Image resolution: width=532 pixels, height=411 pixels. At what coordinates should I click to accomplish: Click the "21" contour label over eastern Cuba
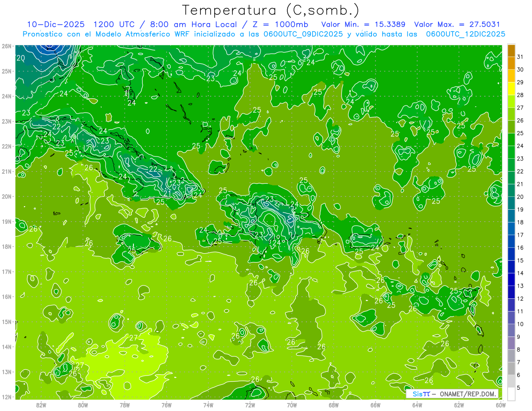pos(167,193)
